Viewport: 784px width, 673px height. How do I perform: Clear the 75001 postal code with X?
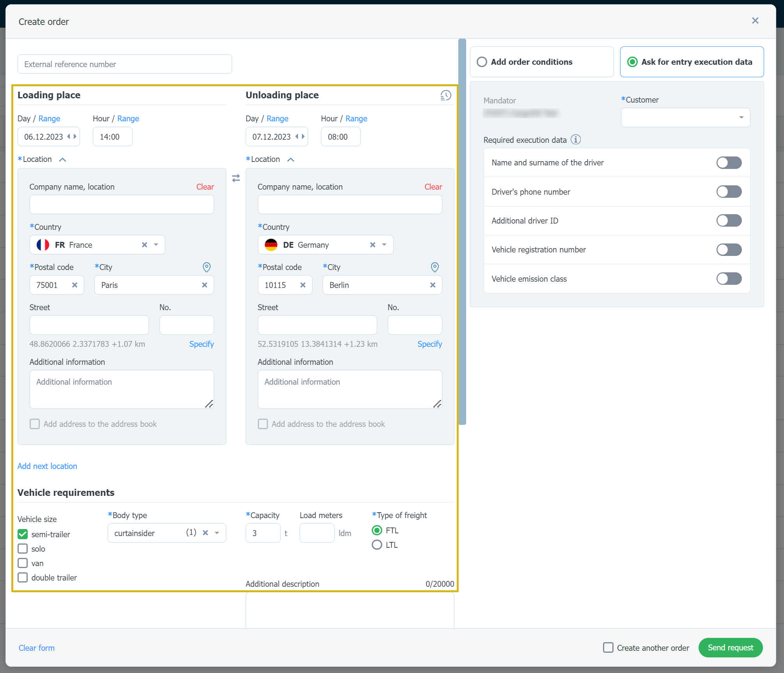point(74,285)
